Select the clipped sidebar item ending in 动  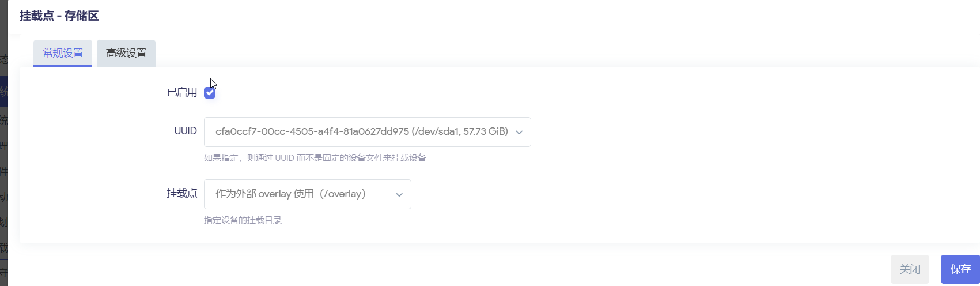pos(3,197)
